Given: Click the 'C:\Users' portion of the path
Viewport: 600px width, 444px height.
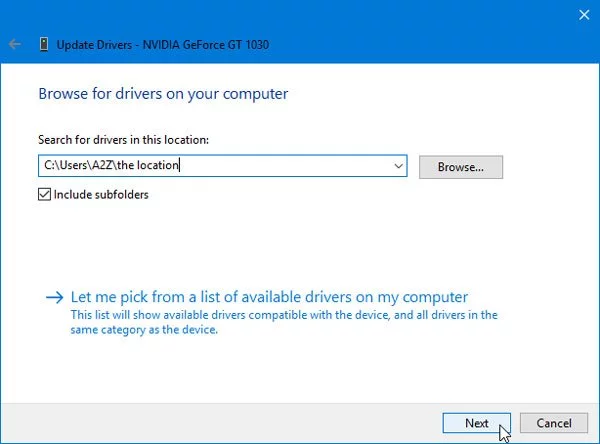Looking at the screenshot, I should (62, 166).
